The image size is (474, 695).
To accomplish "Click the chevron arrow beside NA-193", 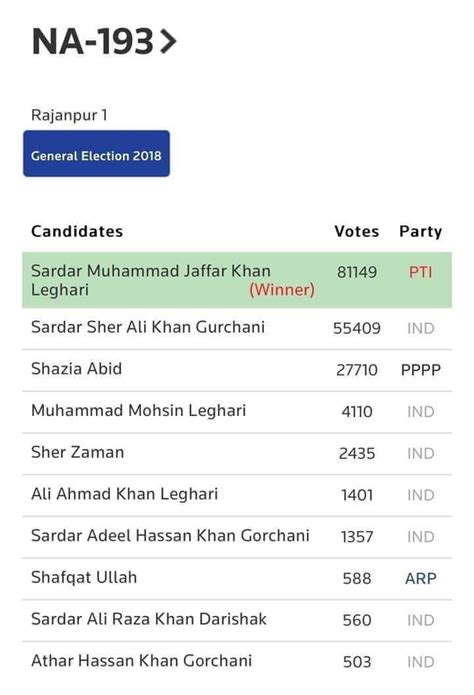I will pos(168,41).
